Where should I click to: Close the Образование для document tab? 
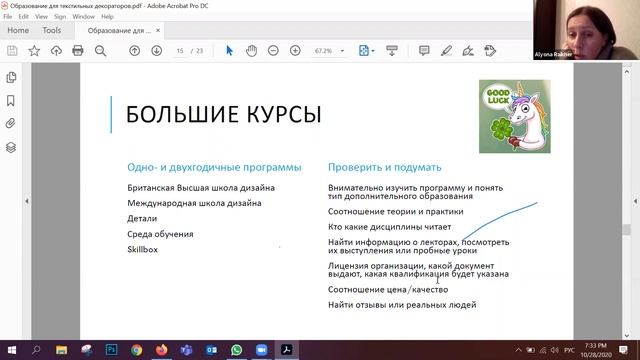(158, 31)
